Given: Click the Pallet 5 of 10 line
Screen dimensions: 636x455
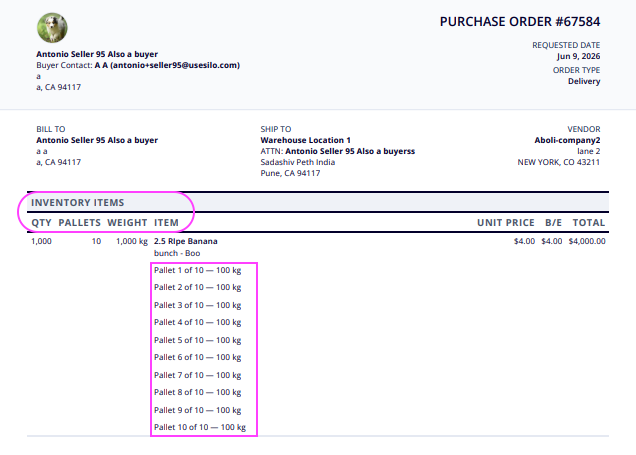Looking at the screenshot, I should (198, 340).
